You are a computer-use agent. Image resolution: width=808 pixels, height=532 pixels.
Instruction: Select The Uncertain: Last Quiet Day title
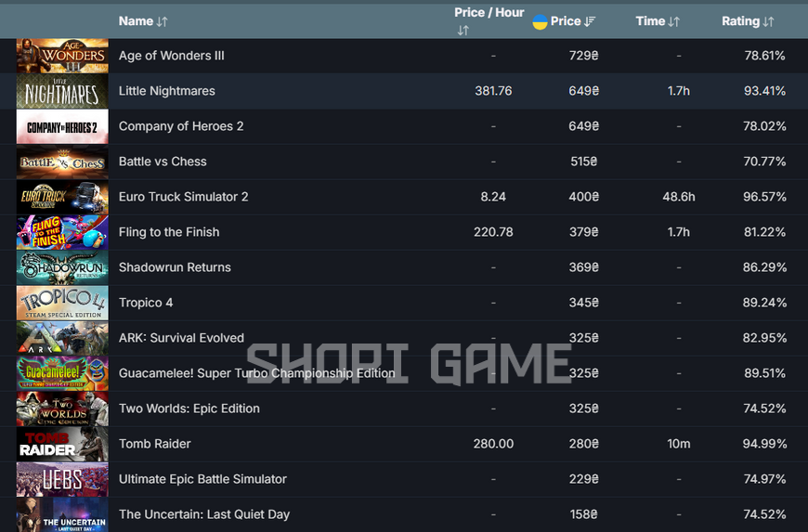tap(204, 514)
